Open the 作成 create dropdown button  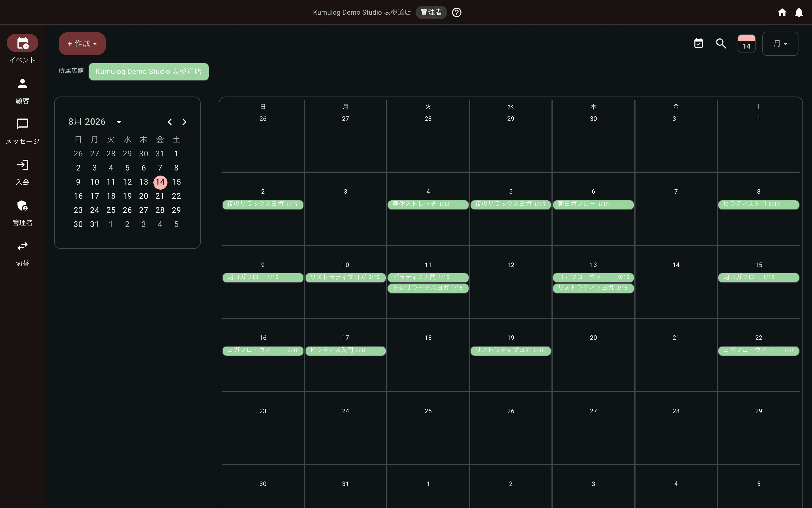pos(82,44)
